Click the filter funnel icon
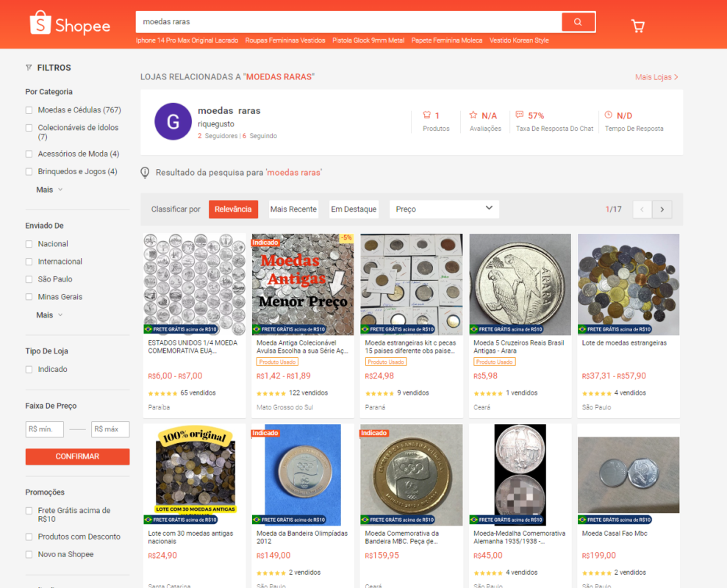Image resolution: width=727 pixels, height=588 pixels. click(x=29, y=68)
